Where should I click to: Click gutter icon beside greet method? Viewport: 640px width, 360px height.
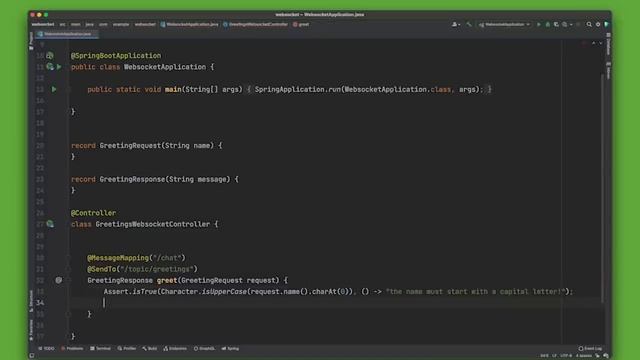coord(59,280)
